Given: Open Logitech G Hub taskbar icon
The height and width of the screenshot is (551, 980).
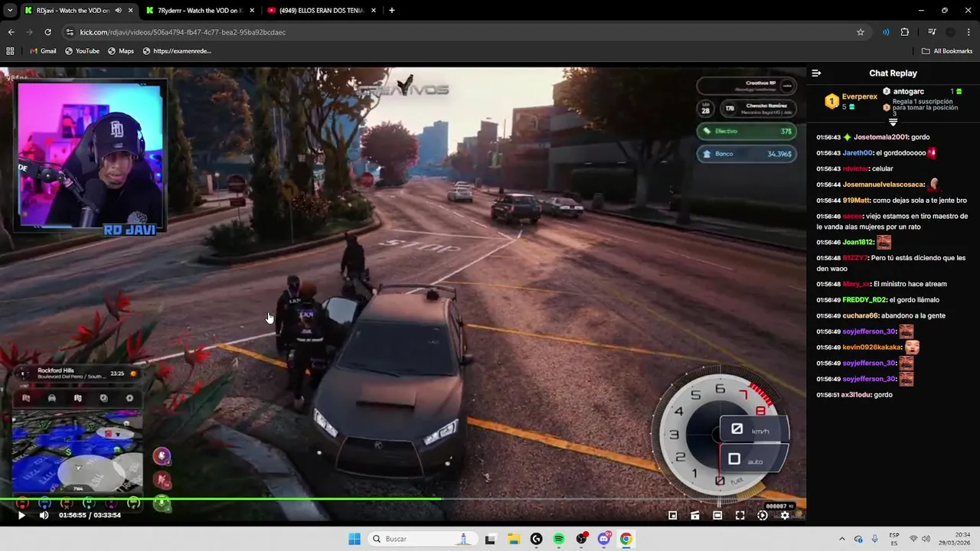Looking at the screenshot, I should coord(536,539).
